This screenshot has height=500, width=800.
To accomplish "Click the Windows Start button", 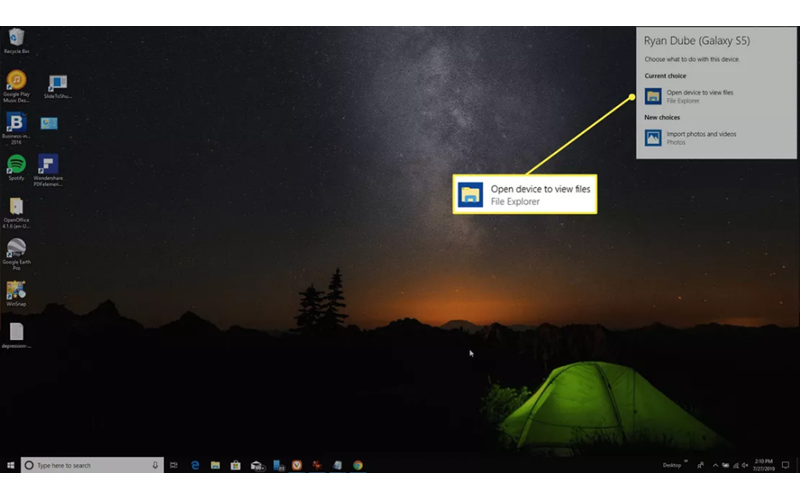I will pos(10,465).
